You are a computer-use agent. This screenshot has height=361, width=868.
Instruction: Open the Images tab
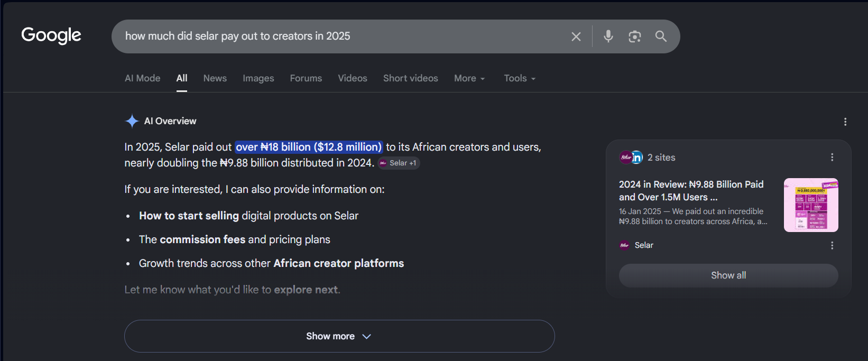click(258, 78)
